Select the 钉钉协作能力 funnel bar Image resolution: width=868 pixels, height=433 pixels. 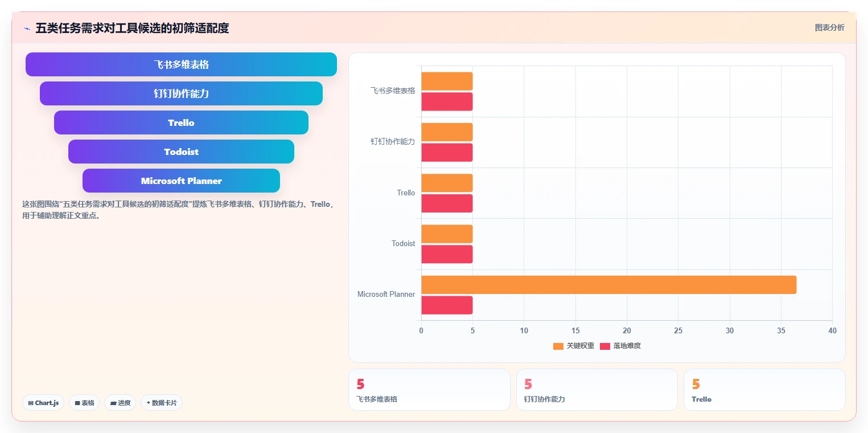pyautogui.click(x=181, y=93)
